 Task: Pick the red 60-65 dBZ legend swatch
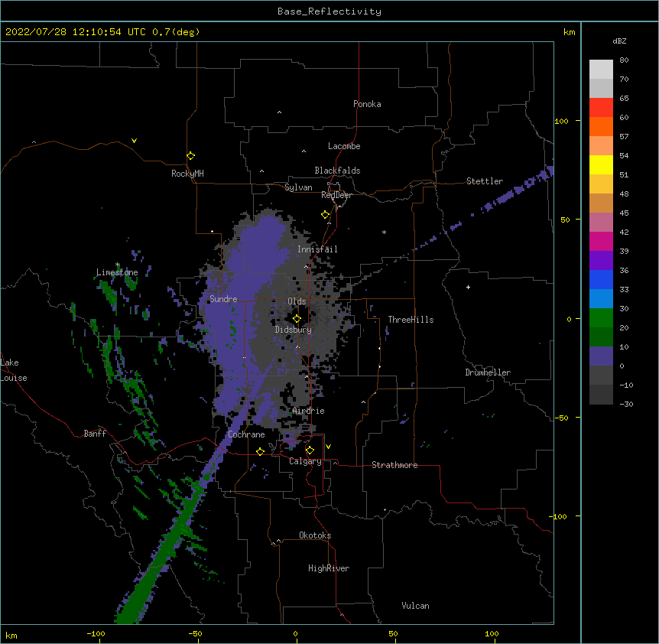point(601,108)
